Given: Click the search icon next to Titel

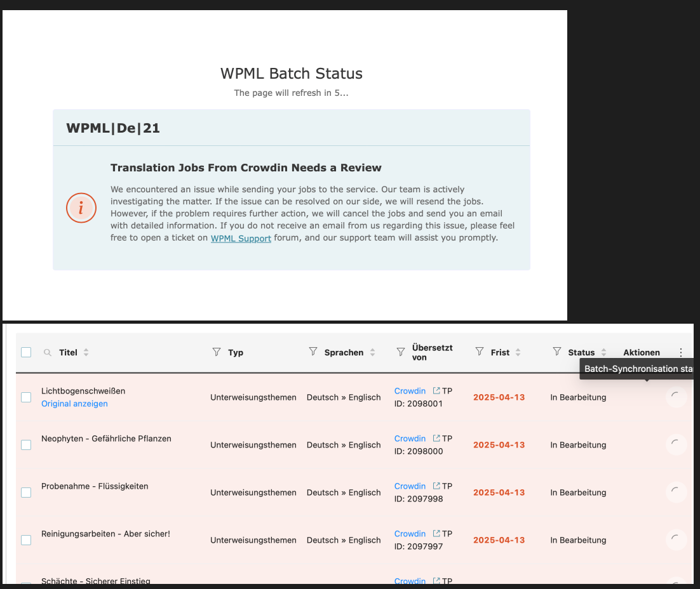Looking at the screenshot, I should (x=47, y=352).
